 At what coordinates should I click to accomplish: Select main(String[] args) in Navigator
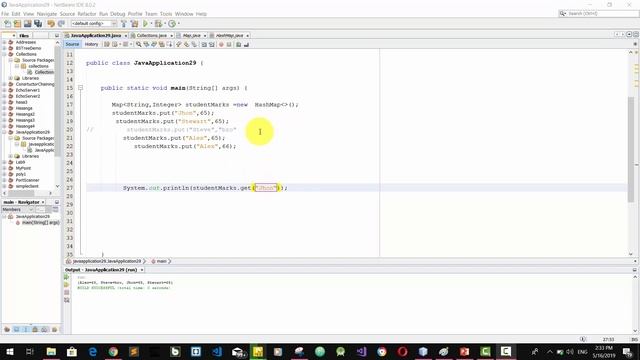(x=40, y=222)
